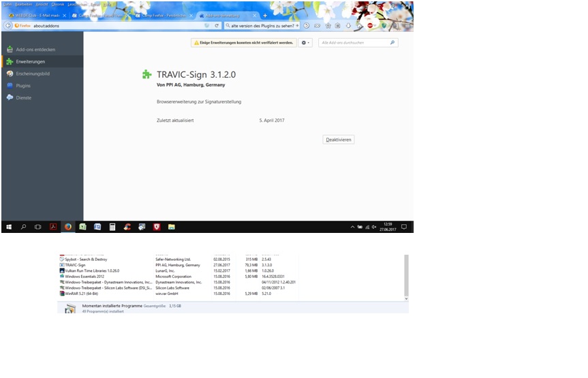Open the Chronik menu
The image size is (588, 378).
click(x=58, y=4)
